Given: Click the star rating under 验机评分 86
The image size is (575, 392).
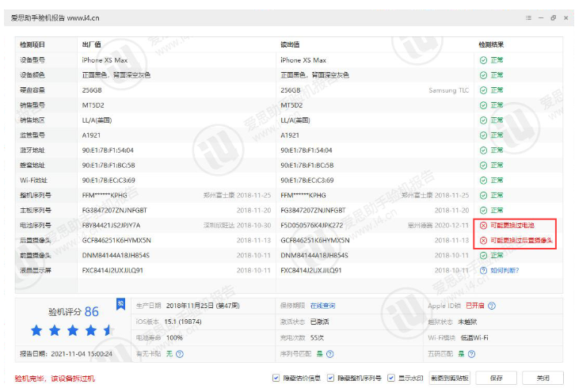Looking at the screenshot, I should point(72,330).
